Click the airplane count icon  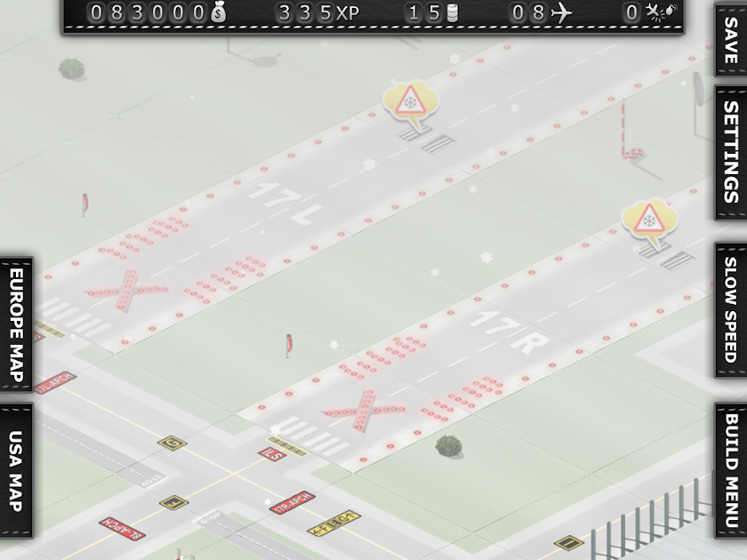tap(561, 12)
